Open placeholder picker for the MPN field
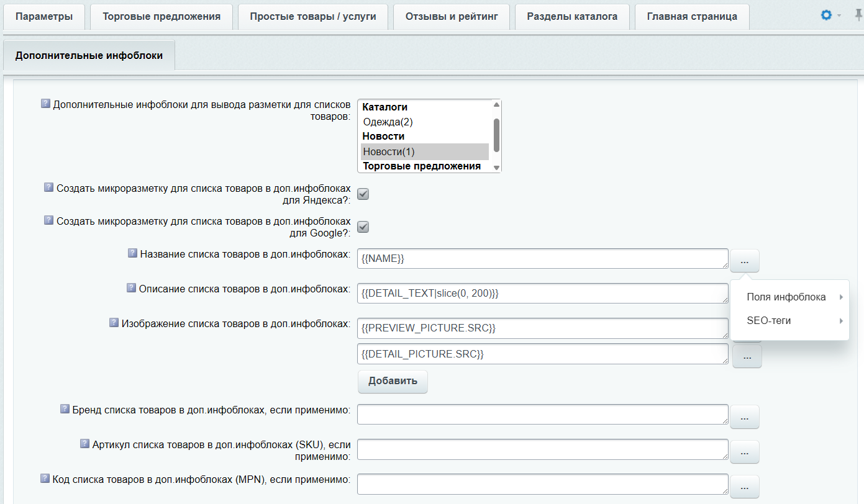 click(745, 487)
